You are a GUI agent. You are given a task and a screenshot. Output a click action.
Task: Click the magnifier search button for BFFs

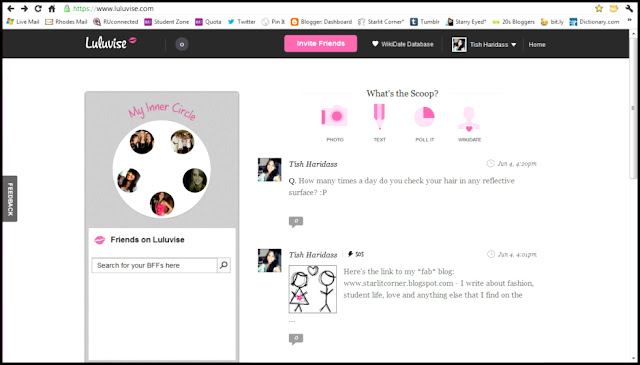tap(224, 265)
